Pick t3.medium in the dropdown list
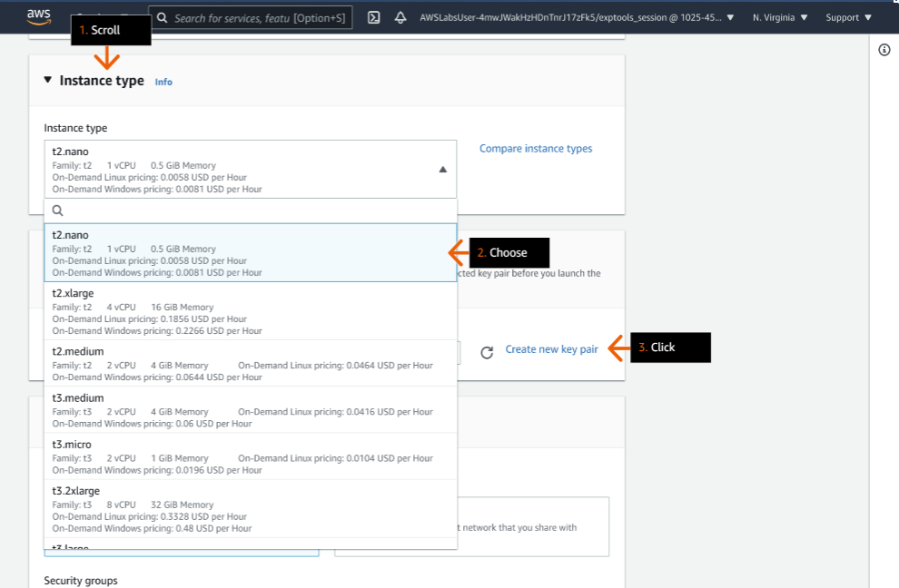 pos(250,409)
